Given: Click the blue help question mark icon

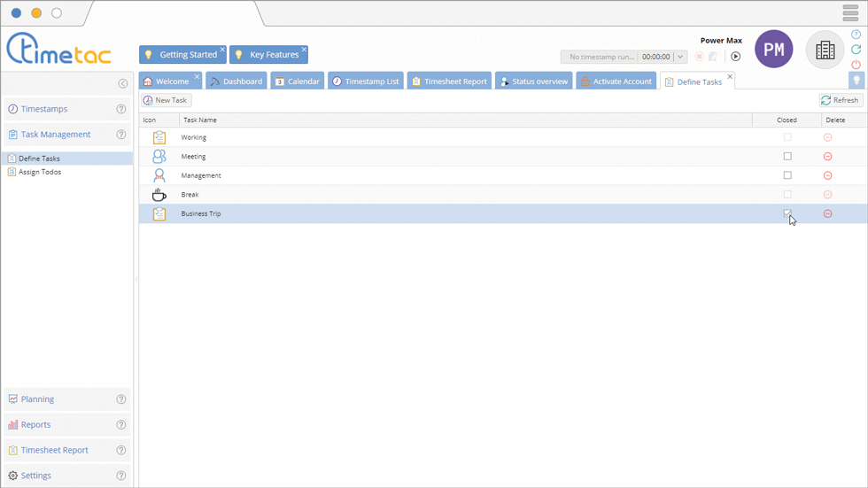Looking at the screenshot, I should (x=856, y=35).
